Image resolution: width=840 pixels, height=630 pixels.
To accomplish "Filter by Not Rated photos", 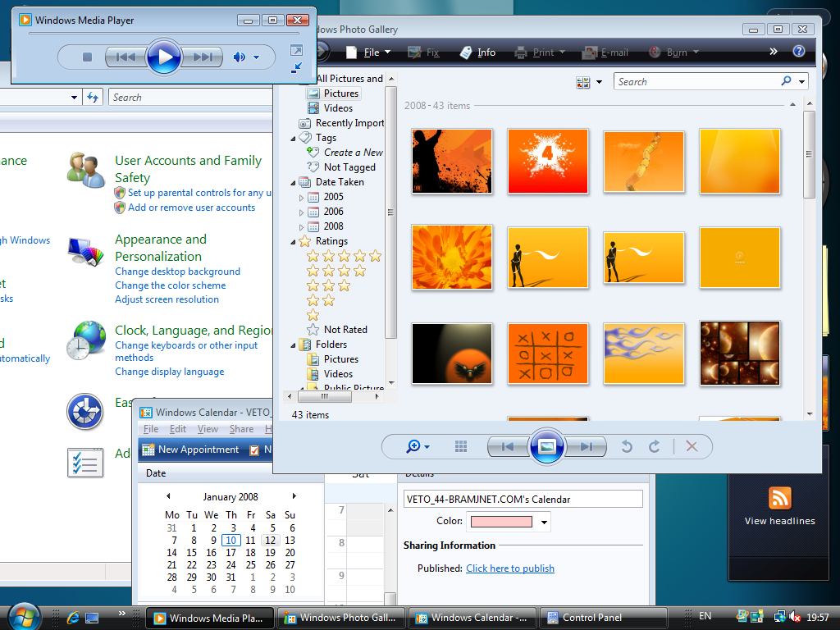I will point(337,330).
